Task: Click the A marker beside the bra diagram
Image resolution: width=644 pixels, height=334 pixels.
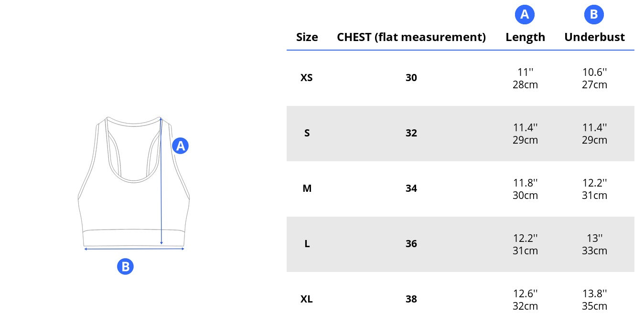Action: point(180,146)
